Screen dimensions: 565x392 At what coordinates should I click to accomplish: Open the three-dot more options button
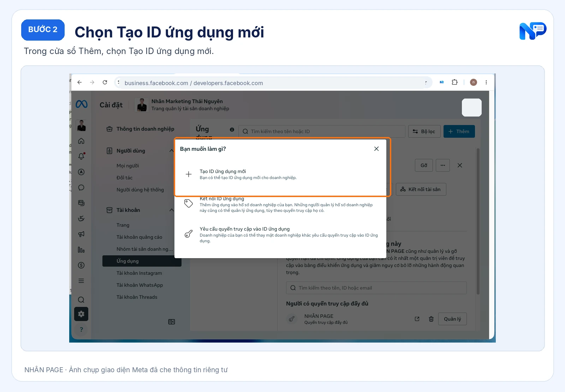[x=443, y=165]
